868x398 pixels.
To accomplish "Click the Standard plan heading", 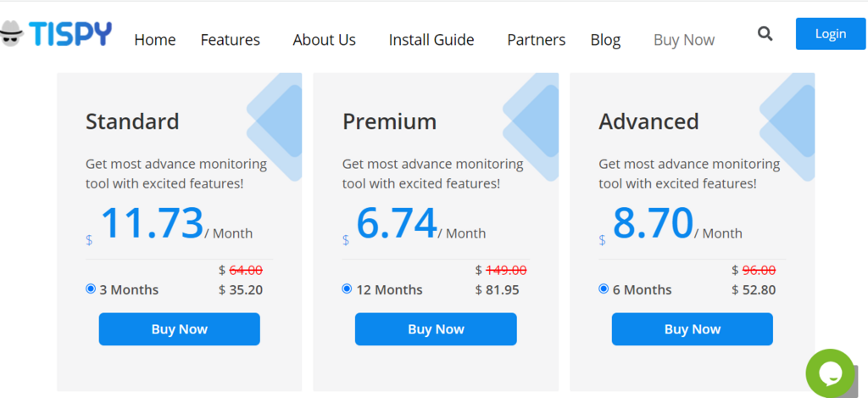I will click(x=132, y=121).
